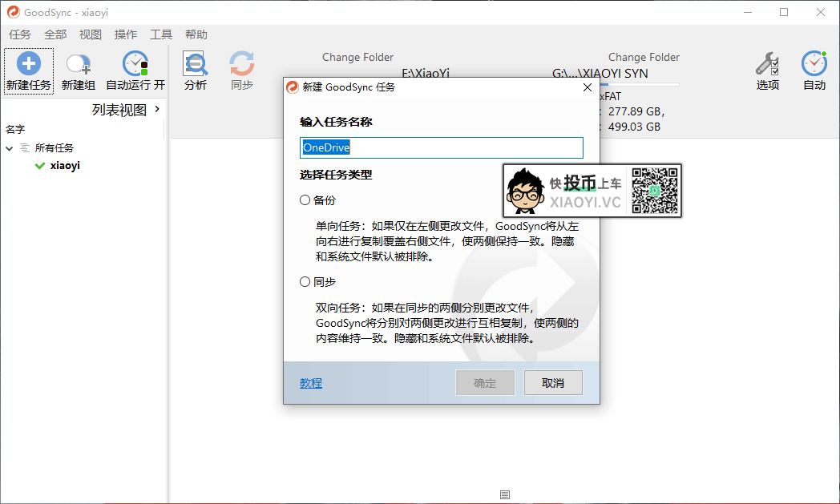Click Change Folder above E:\XiaoYi
Image resolution: width=840 pixels, height=504 pixels.
357,57
